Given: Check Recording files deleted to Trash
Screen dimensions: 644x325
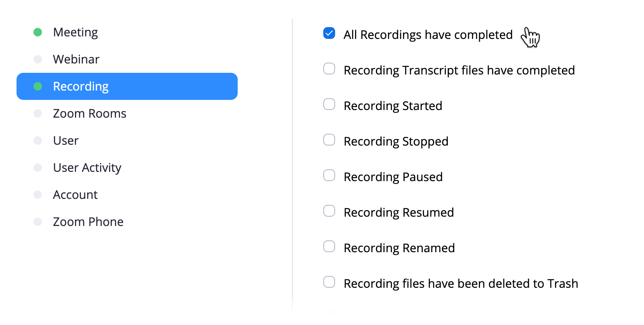Looking at the screenshot, I should [329, 282].
